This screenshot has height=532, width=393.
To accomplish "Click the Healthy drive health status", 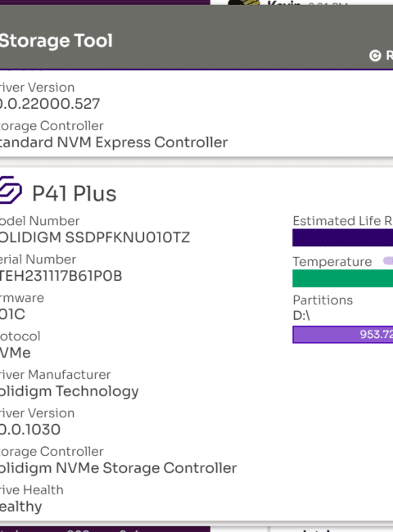I will 21,507.
